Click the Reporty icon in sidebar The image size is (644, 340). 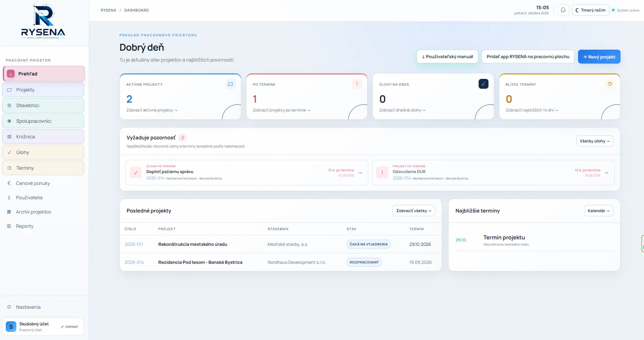coord(9,226)
